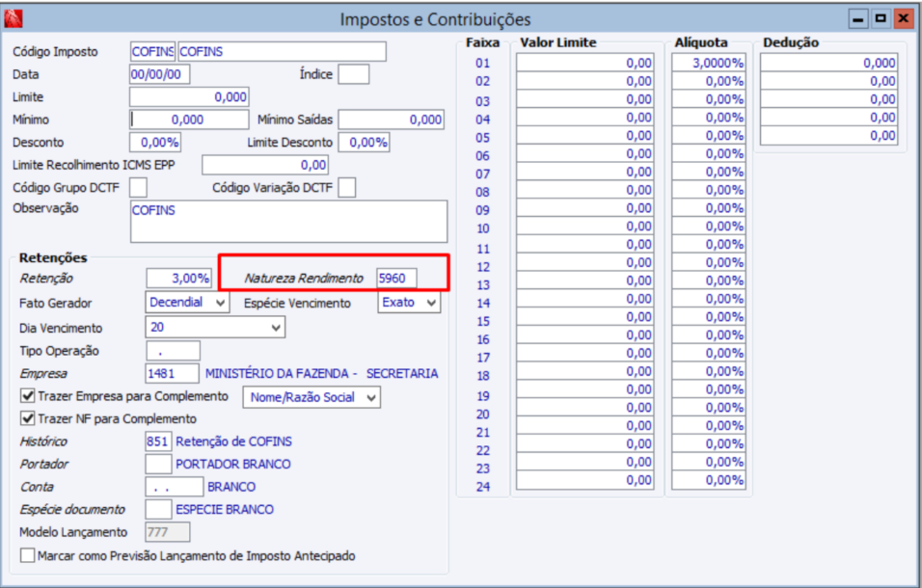
Task: Click the Código Grupo DCTF field
Action: 138,188
